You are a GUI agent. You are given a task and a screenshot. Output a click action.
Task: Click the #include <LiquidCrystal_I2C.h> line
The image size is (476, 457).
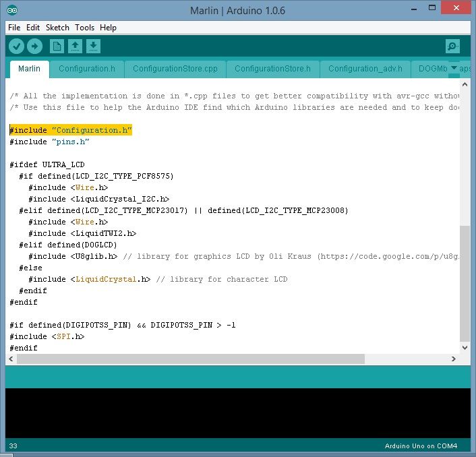pos(98,199)
